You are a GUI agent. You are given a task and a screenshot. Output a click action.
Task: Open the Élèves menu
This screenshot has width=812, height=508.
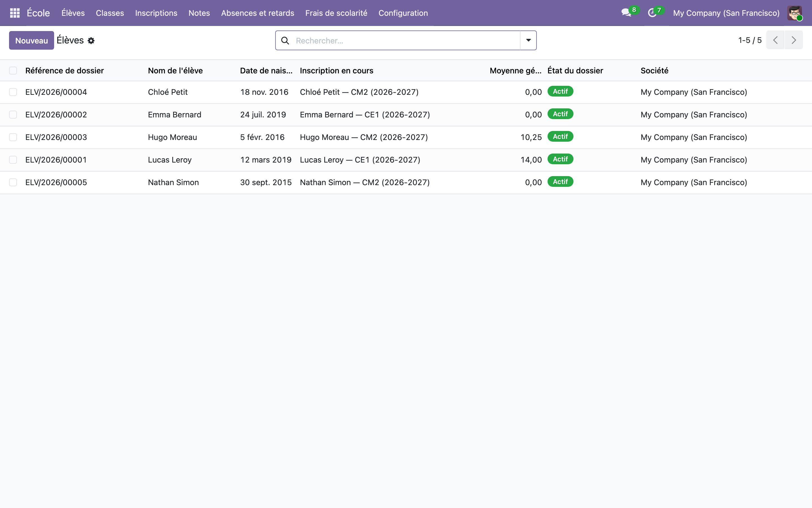pyautogui.click(x=73, y=13)
